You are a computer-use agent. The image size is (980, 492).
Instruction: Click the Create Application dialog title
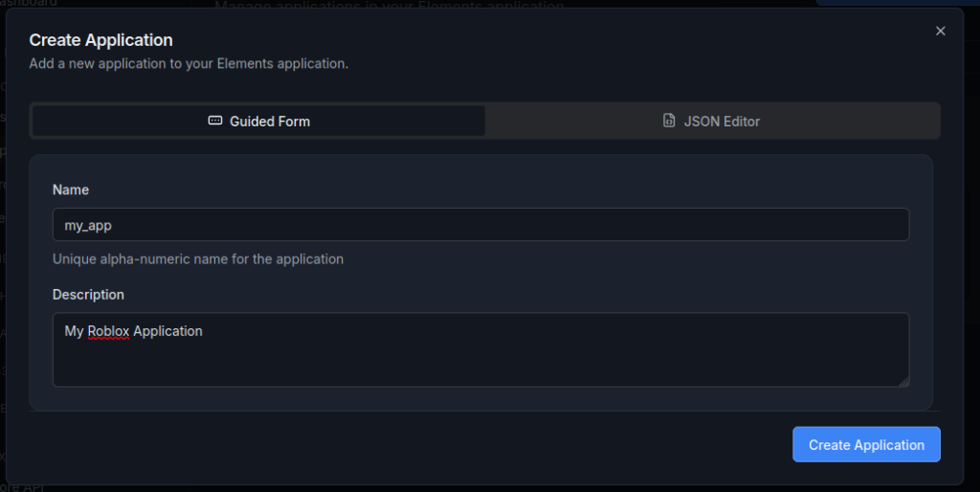coord(100,40)
